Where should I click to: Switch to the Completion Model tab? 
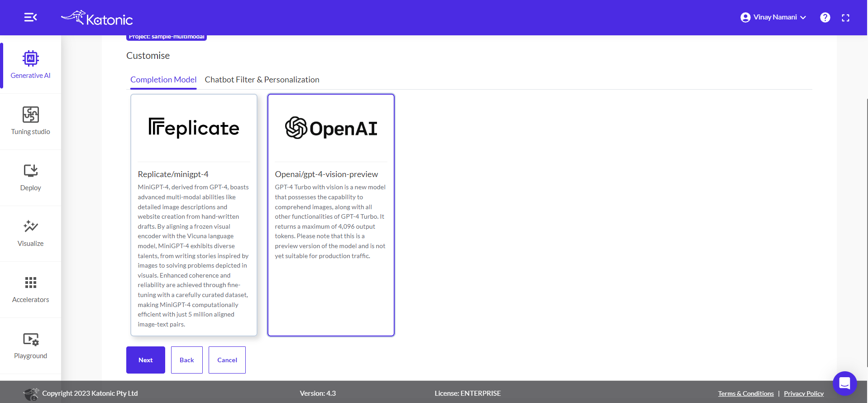tap(163, 80)
